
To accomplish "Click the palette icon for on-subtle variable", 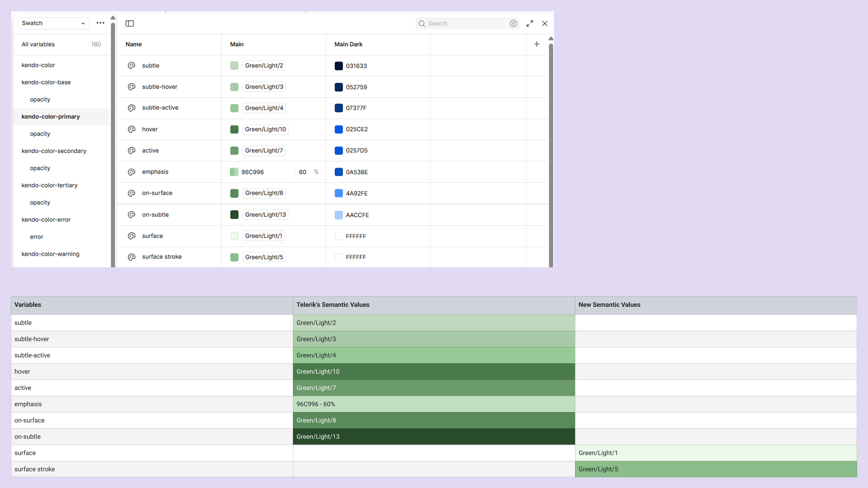I will coord(131,215).
